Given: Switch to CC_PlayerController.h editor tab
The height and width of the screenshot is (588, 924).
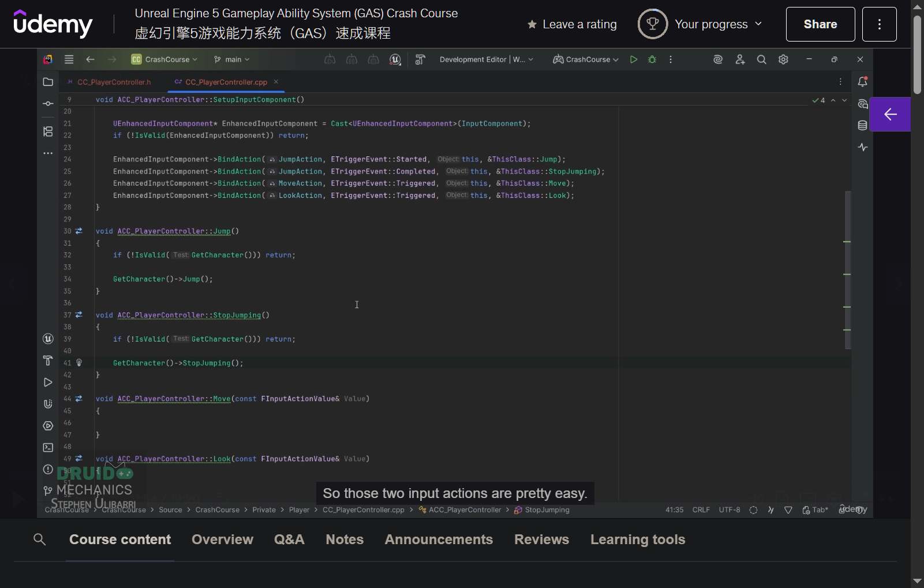Looking at the screenshot, I should tap(109, 82).
